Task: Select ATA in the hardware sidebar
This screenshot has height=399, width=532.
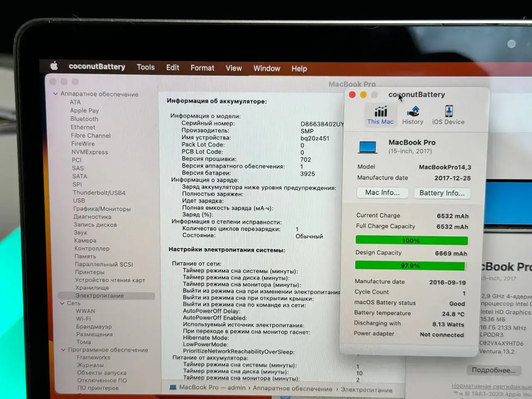Action: (75, 102)
